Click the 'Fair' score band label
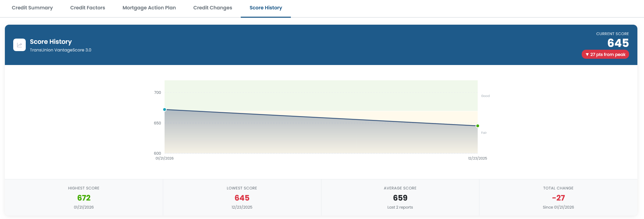This screenshot has height=219, width=644. pos(484,132)
